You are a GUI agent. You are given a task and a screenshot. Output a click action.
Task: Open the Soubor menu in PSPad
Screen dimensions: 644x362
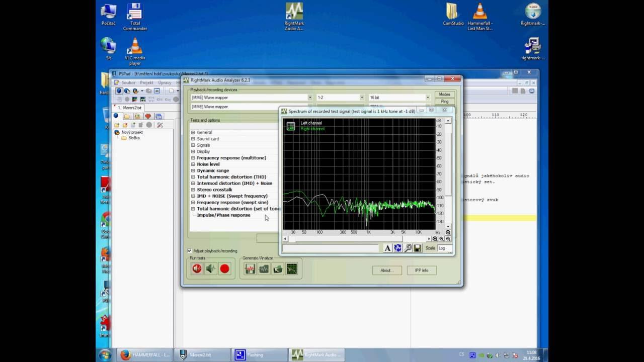(128, 82)
